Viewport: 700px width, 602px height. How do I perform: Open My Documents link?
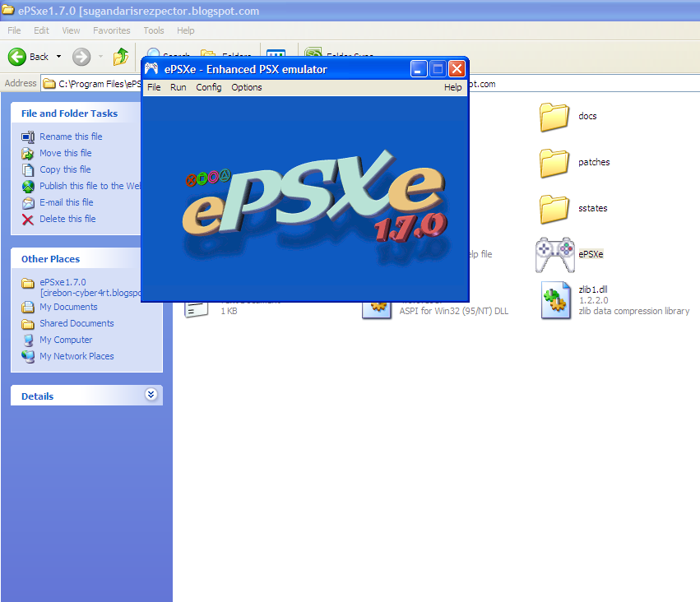(x=68, y=307)
